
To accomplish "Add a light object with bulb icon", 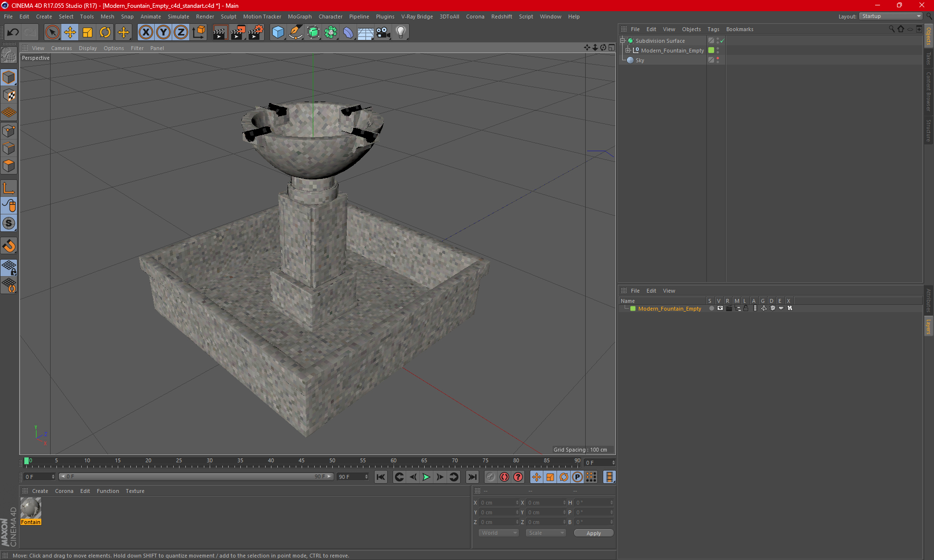I will tap(400, 33).
